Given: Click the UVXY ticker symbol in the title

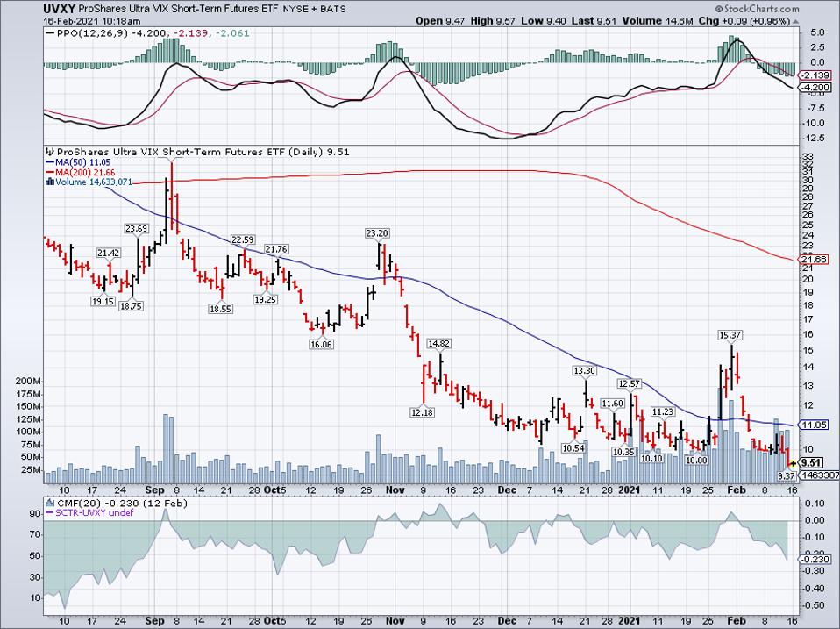Looking at the screenshot, I should pyautogui.click(x=59, y=9).
